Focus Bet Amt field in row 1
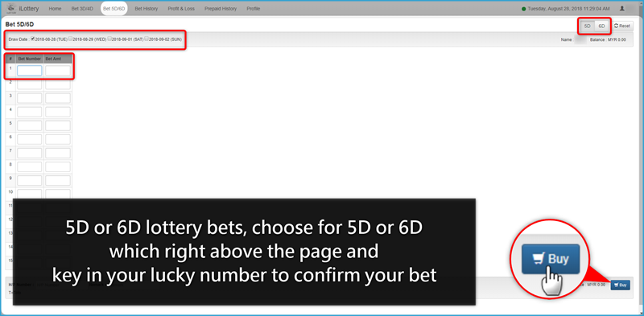This screenshot has width=644, height=316. pos(58,71)
